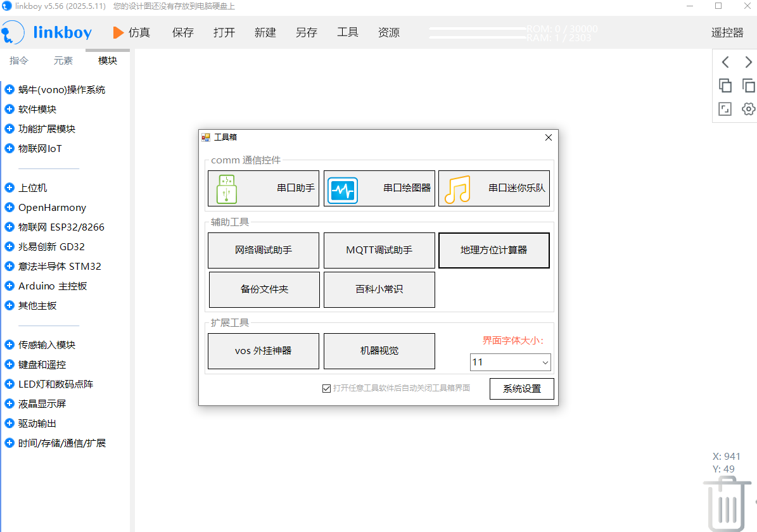This screenshot has height=532, width=757.
Task: Expand the 物联网 ESP32/8266 category
Action: click(x=10, y=227)
